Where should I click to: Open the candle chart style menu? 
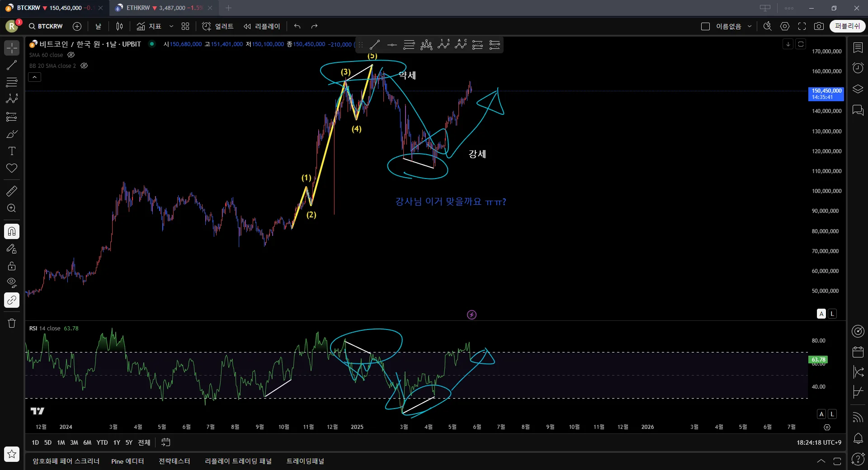coord(119,26)
